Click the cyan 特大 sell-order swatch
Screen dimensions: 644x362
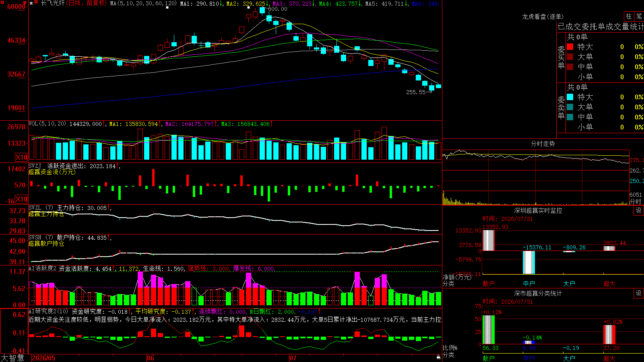coord(570,97)
